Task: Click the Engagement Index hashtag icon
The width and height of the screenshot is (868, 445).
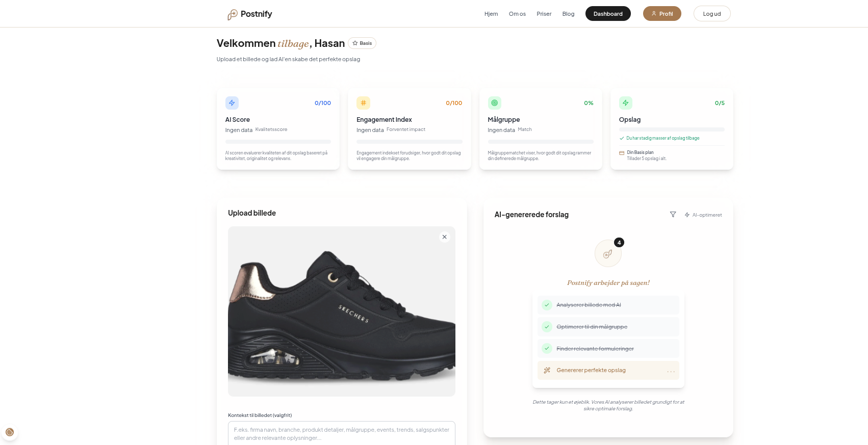Action: point(363,103)
